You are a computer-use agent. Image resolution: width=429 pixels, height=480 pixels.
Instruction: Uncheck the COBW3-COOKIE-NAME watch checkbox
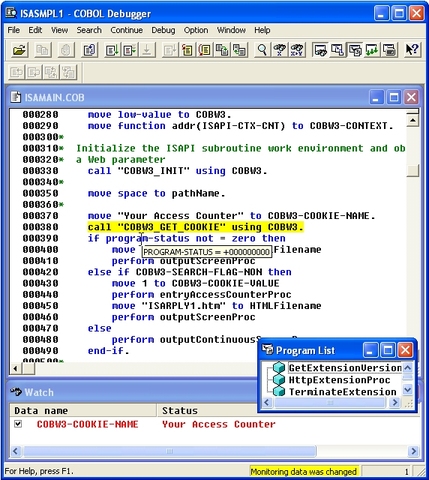[18, 424]
